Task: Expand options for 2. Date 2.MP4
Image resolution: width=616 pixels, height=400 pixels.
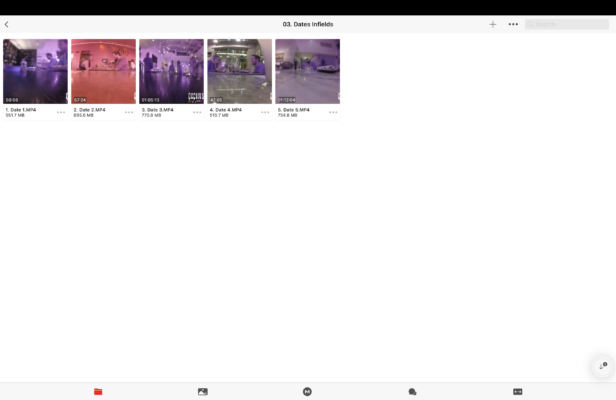Action: [x=129, y=112]
